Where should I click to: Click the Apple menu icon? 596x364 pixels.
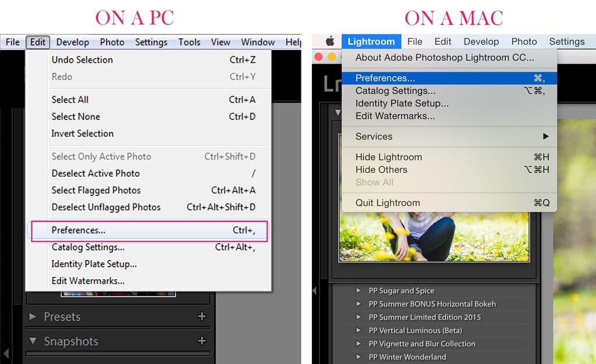(329, 41)
